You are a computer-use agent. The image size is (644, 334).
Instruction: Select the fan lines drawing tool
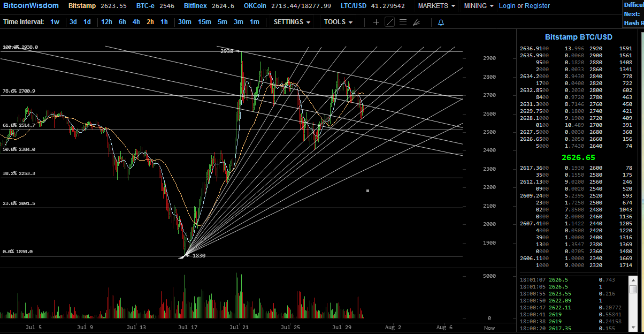click(x=416, y=22)
